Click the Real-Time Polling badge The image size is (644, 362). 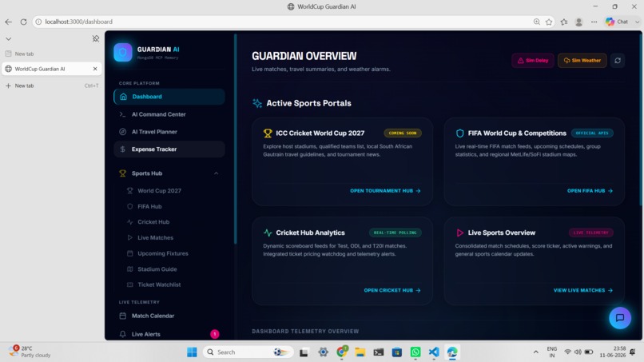395,233
